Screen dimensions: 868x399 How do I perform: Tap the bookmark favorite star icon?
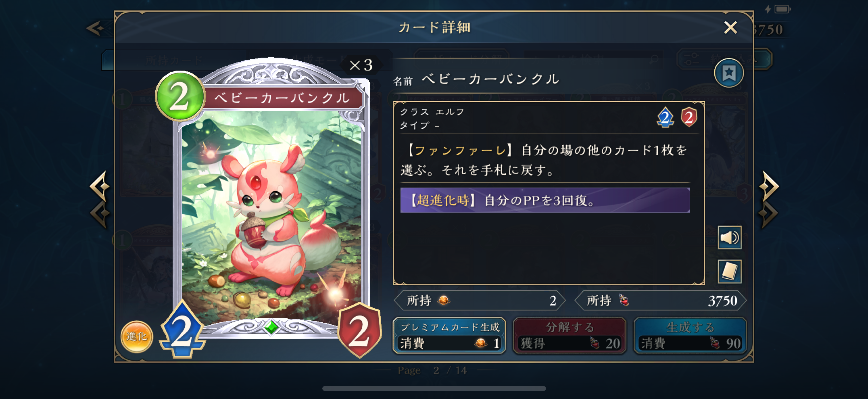point(729,73)
